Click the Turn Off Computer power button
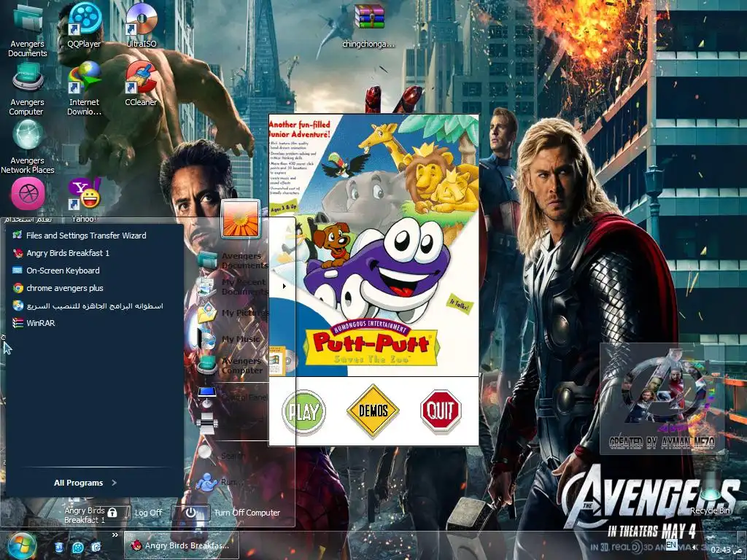 pyautogui.click(x=190, y=513)
